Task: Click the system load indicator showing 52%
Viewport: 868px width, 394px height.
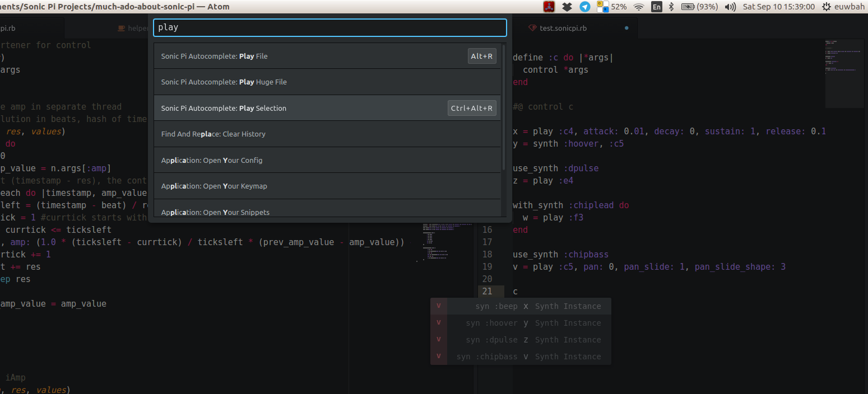Action: [x=612, y=7]
